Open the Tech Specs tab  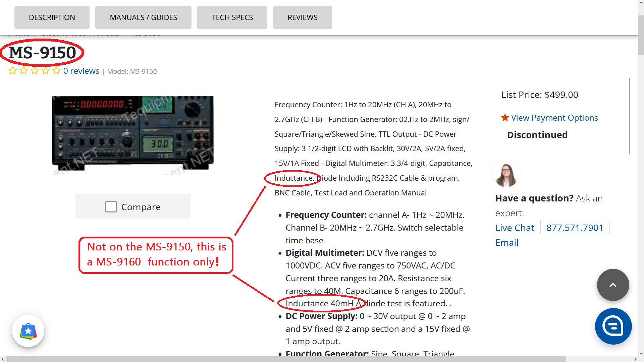pyautogui.click(x=232, y=17)
